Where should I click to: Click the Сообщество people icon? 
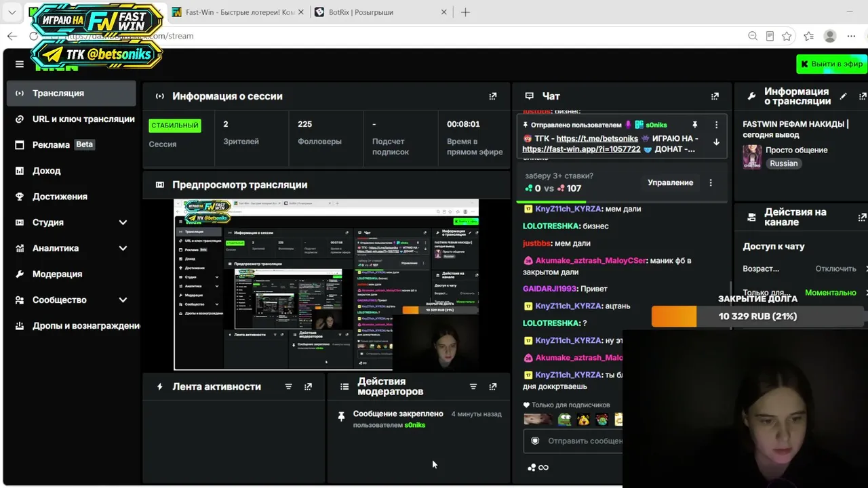(20, 300)
